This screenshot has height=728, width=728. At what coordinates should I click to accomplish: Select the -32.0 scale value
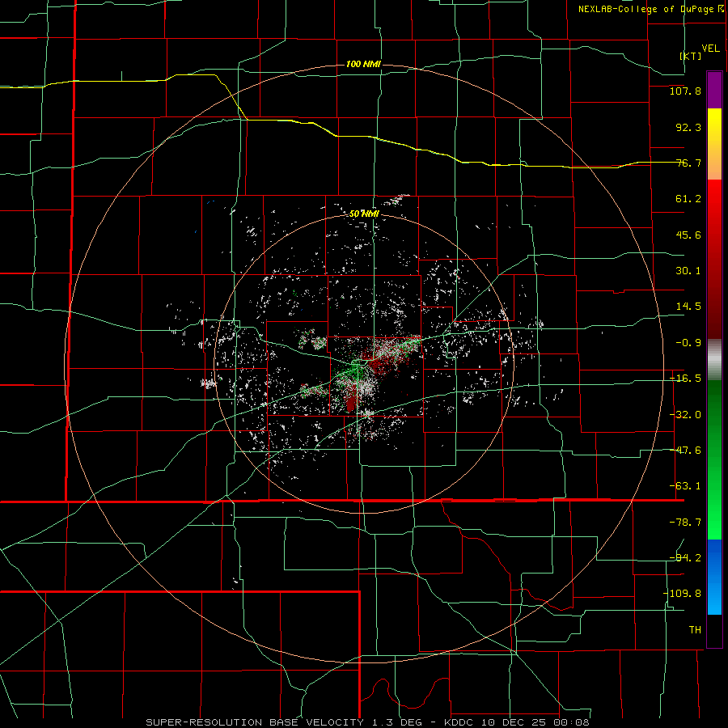coord(685,415)
